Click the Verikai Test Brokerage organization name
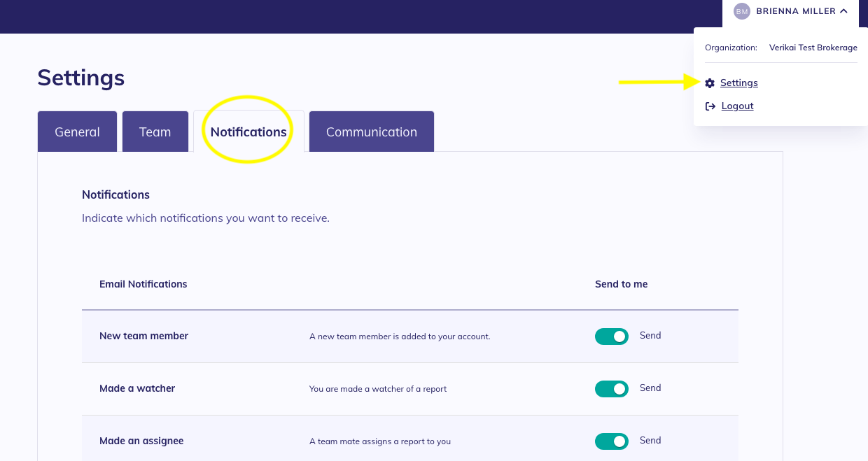 [813, 48]
